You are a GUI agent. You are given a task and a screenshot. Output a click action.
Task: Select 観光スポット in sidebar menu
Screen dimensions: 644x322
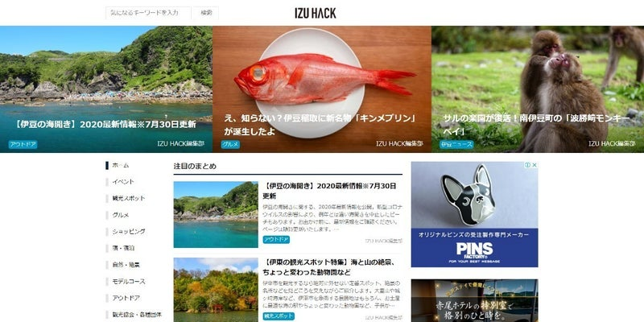pos(129,198)
